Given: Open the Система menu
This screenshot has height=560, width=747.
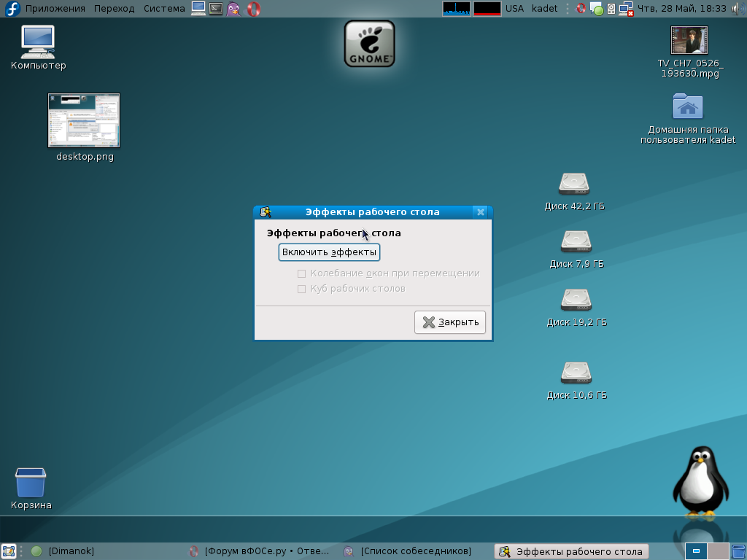Looking at the screenshot, I should coord(164,9).
